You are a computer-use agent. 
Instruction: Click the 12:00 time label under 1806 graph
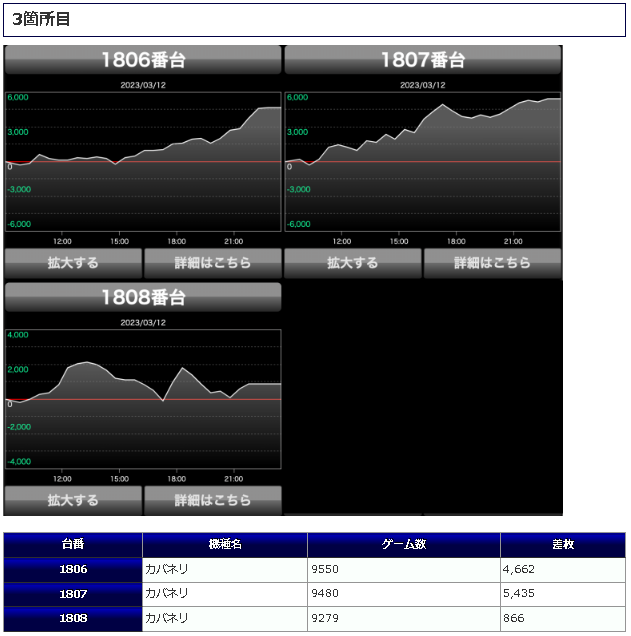click(x=62, y=241)
